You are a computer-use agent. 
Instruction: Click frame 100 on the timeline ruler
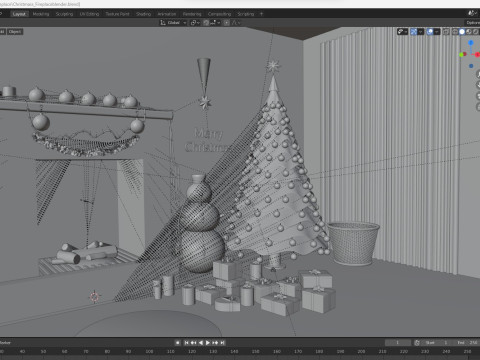click(x=149, y=351)
